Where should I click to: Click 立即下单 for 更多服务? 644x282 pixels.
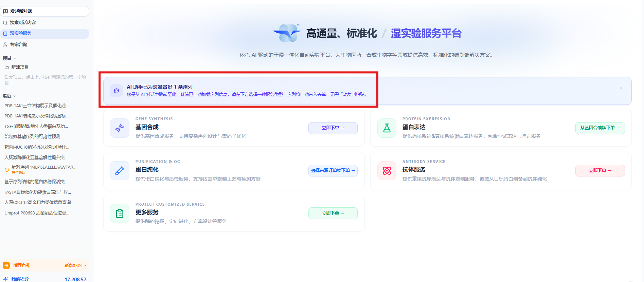tap(333, 213)
